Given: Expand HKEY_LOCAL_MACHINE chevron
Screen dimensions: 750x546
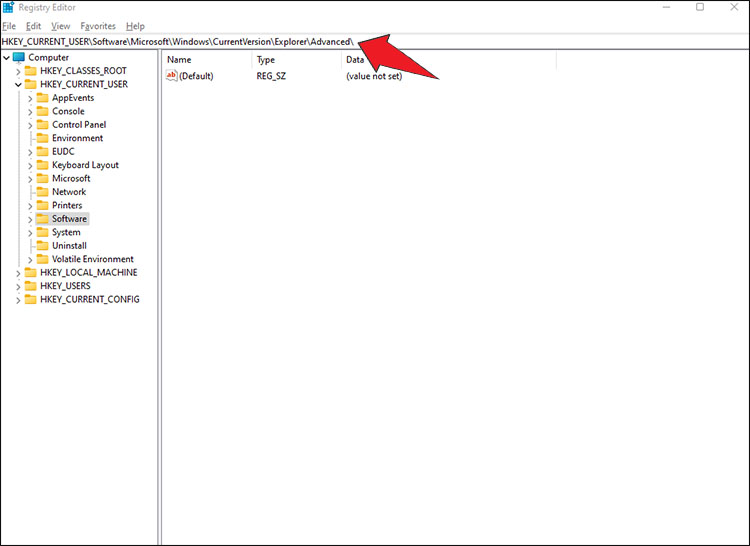Looking at the screenshot, I should (18, 273).
